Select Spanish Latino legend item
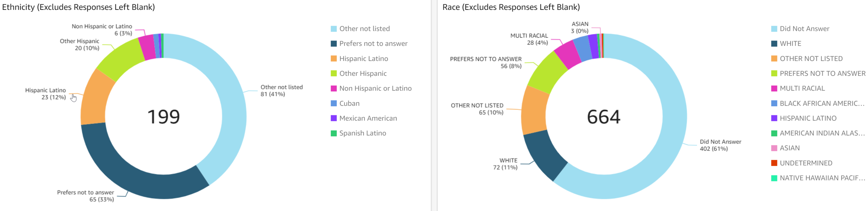Viewport: 868px width, 211px height. [362, 133]
